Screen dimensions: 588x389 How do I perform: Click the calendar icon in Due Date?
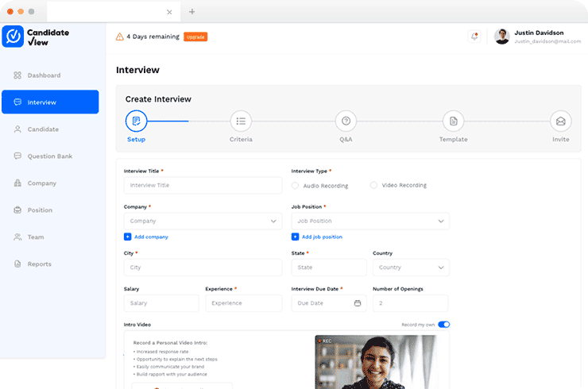click(357, 303)
